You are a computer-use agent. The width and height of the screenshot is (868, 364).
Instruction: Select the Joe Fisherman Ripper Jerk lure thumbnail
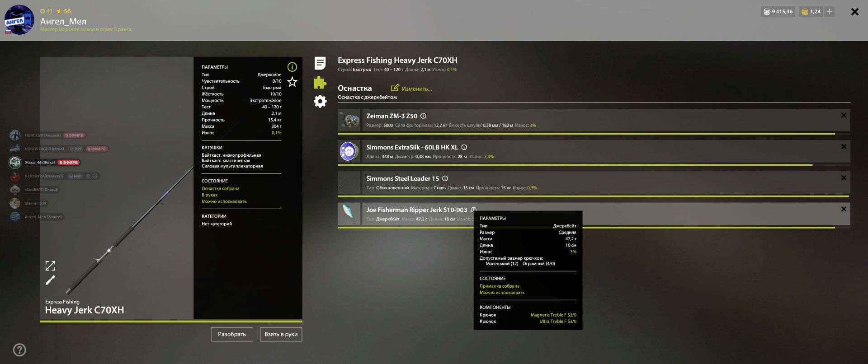349,214
